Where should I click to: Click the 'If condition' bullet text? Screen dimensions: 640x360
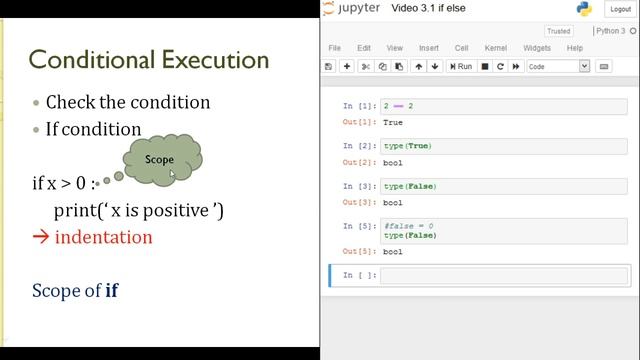coord(93,129)
